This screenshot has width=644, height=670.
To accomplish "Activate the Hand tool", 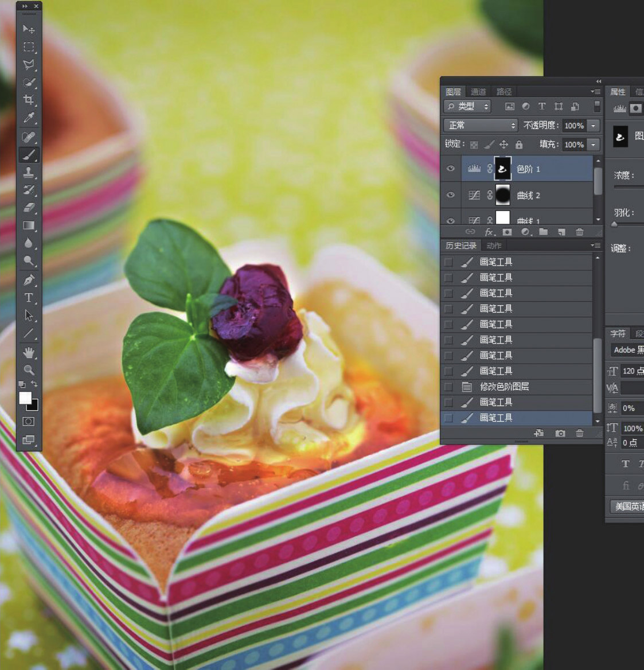I will [x=29, y=352].
